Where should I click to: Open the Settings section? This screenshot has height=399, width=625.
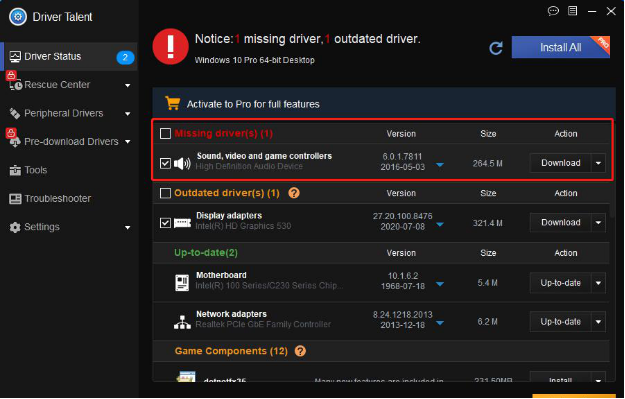pos(69,228)
